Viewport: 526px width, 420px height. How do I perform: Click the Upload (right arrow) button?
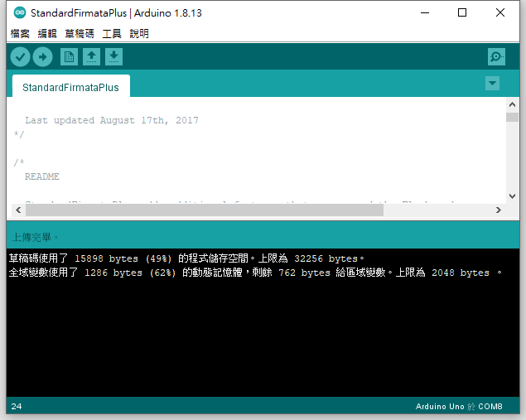tap(42, 56)
